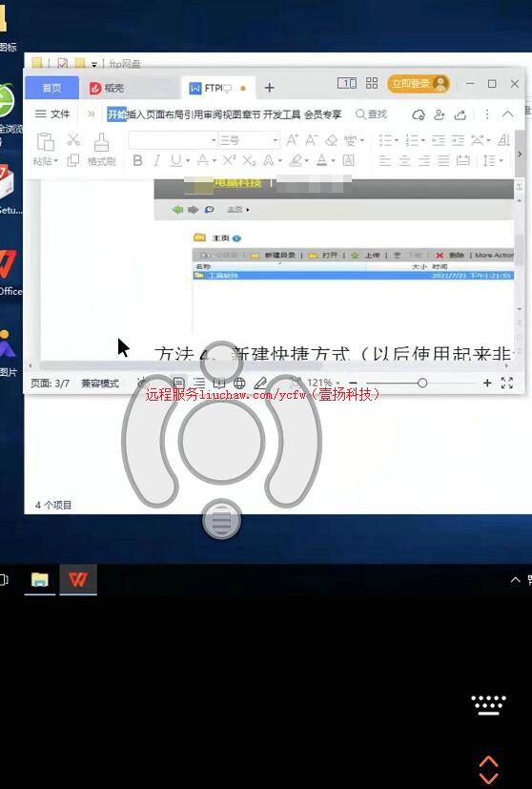Screen dimensions: 532x789
Task: Click the distributed alignment icon
Action: pyautogui.click(x=463, y=160)
